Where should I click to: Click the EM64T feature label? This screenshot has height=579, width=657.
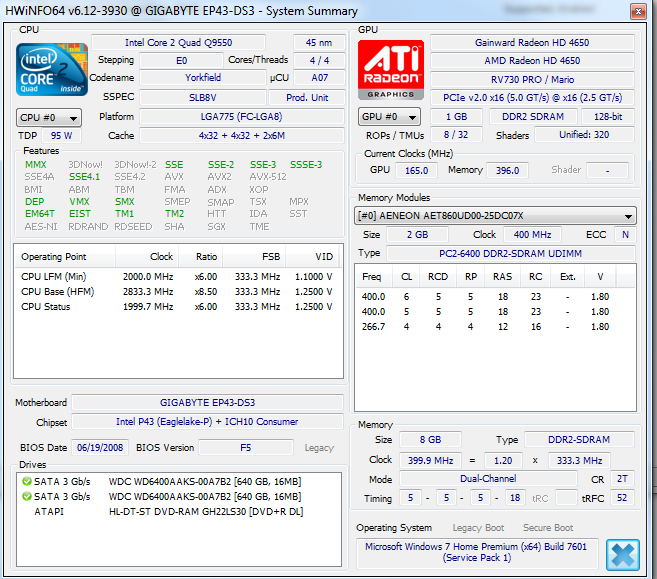point(40,214)
